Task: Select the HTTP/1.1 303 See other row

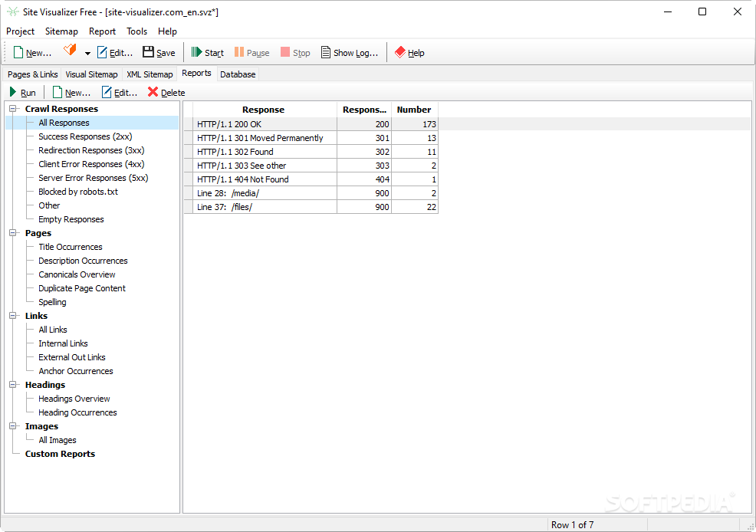Action: click(311, 166)
